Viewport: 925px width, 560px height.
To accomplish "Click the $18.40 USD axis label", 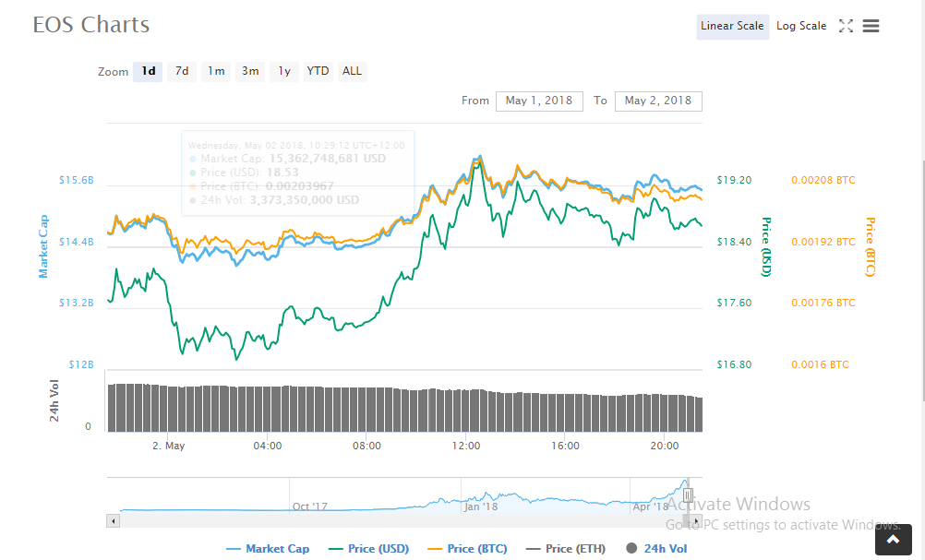I will coord(735,243).
